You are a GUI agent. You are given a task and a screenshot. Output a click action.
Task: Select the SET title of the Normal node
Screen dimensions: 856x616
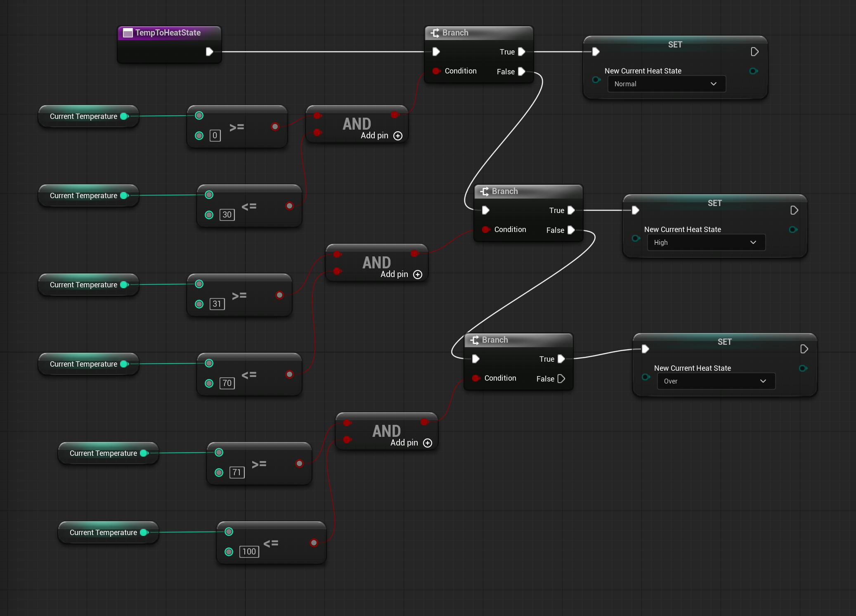point(675,45)
